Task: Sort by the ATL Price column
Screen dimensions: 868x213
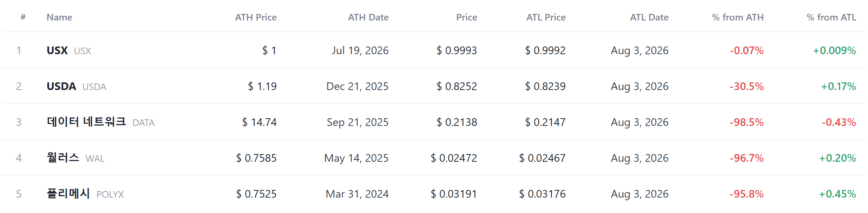Action: (546, 17)
